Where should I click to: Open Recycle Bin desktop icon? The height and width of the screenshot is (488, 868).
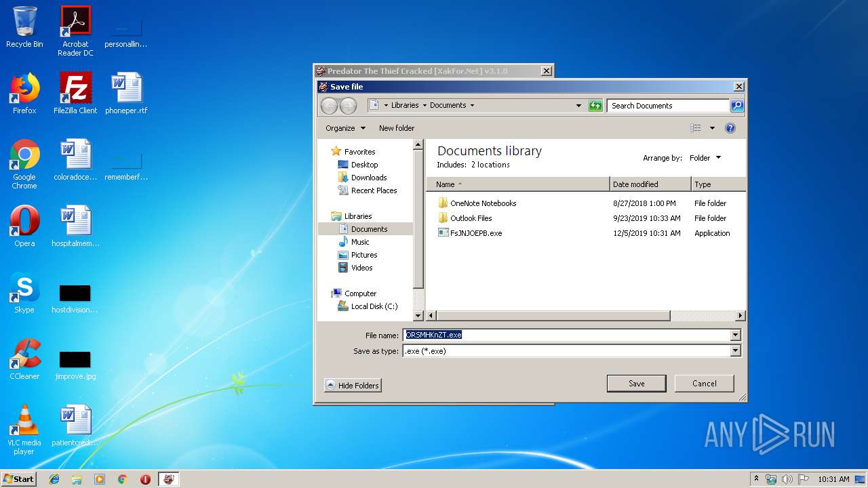[24, 27]
